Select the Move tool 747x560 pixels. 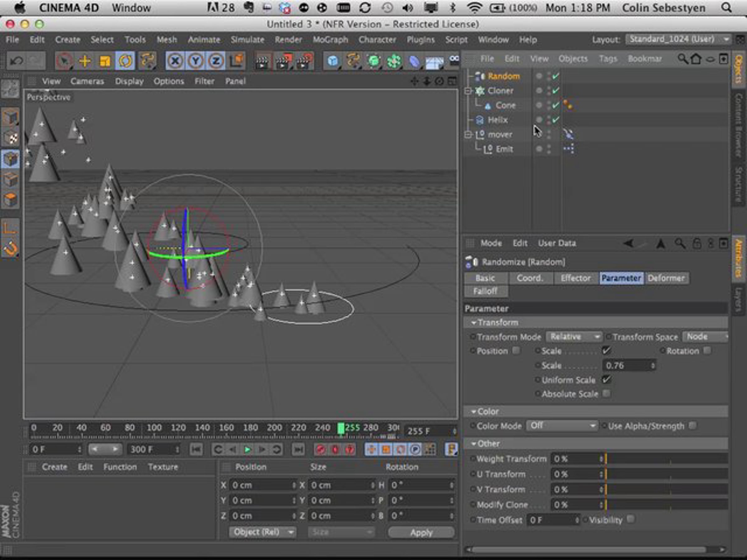point(84,61)
